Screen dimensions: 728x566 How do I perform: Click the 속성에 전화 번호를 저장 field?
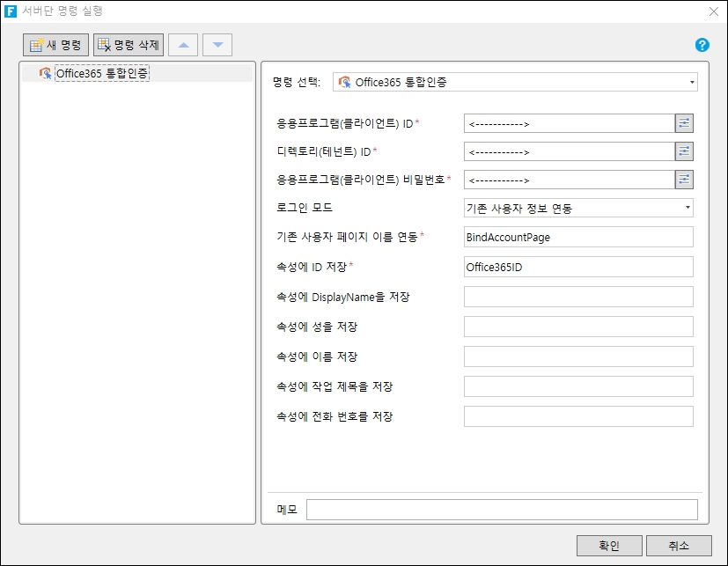point(578,416)
